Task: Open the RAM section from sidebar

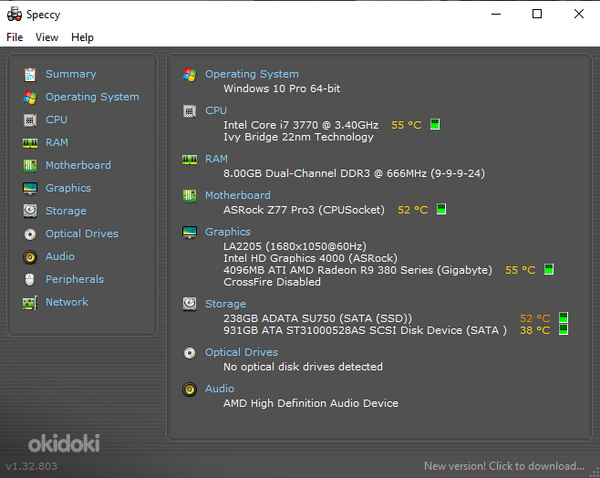Action: pyautogui.click(x=57, y=142)
